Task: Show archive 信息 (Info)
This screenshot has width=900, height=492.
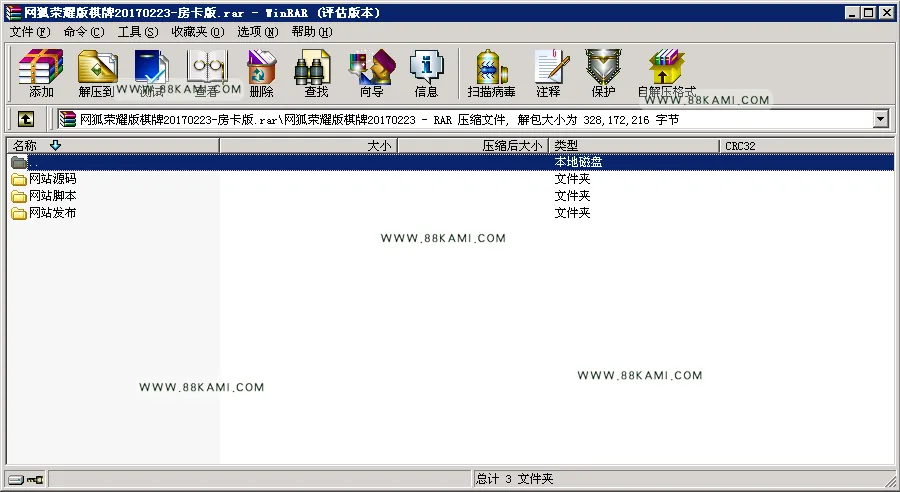Action: tap(426, 73)
